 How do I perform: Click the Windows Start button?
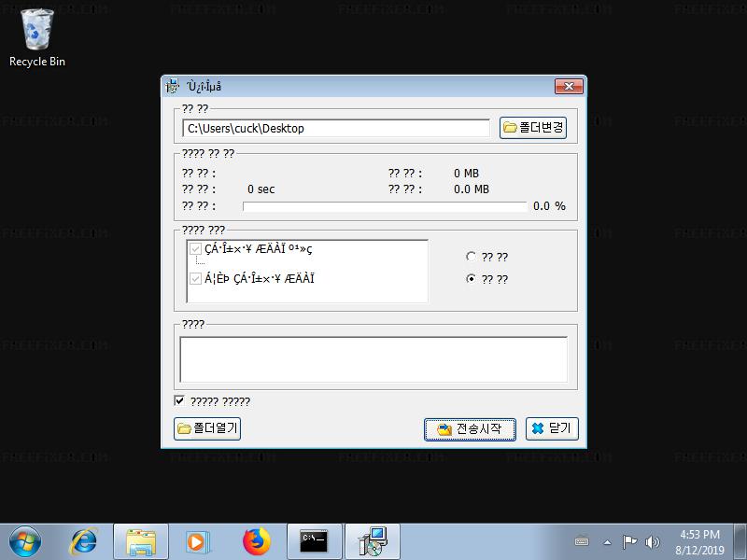pos(25,540)
